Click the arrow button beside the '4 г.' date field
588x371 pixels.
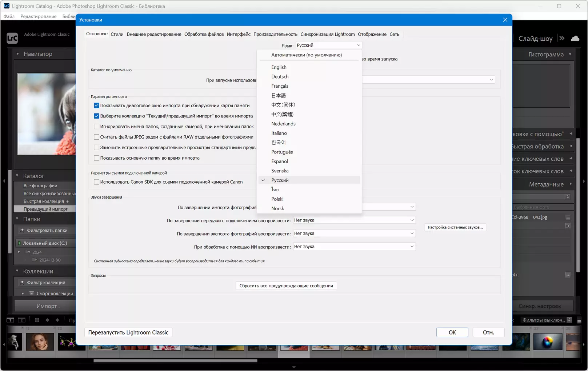(x=568, y=275)
